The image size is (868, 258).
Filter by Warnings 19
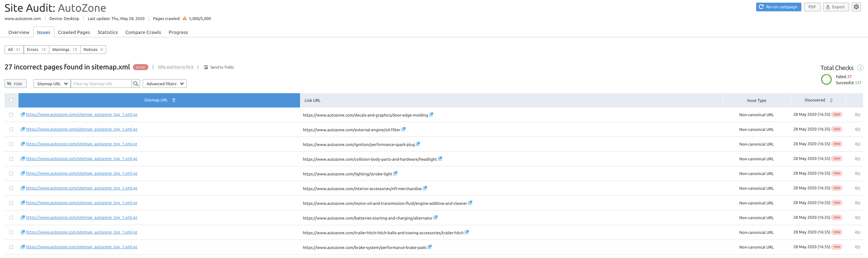(65, 50)
